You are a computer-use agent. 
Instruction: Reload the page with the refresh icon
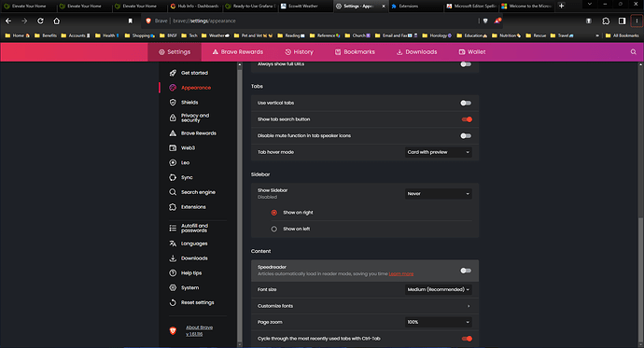[40, 21]
